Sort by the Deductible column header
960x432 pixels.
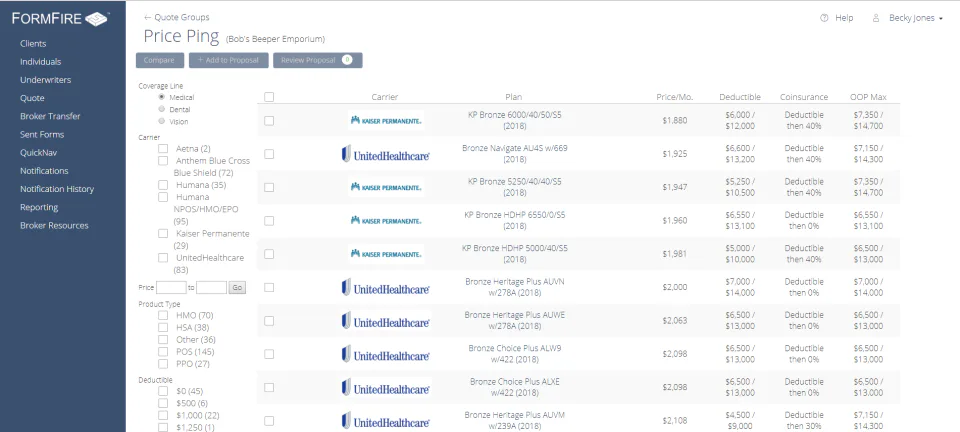click(740, 97)
